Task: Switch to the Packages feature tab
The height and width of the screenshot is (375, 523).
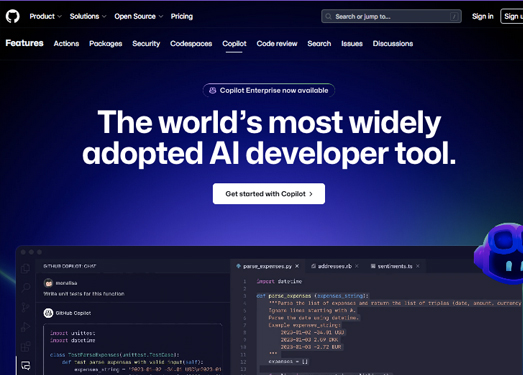Action: point(105,43)
